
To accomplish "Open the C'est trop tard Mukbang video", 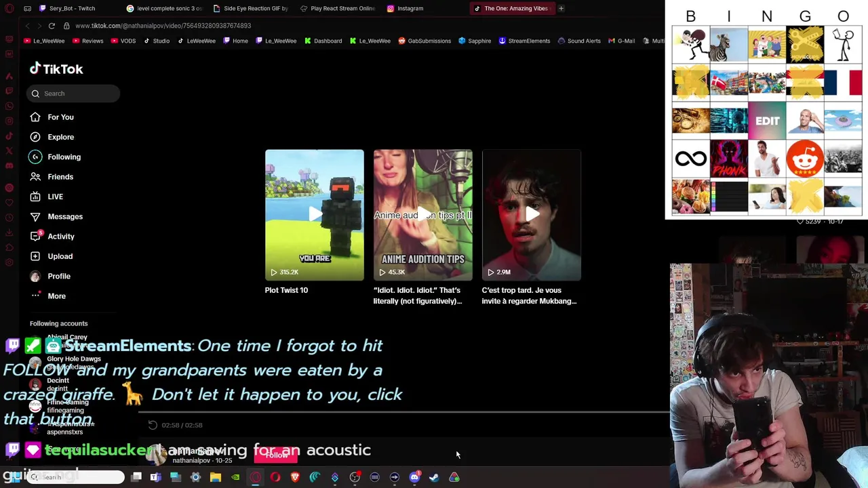I will (x=531, y=215).
